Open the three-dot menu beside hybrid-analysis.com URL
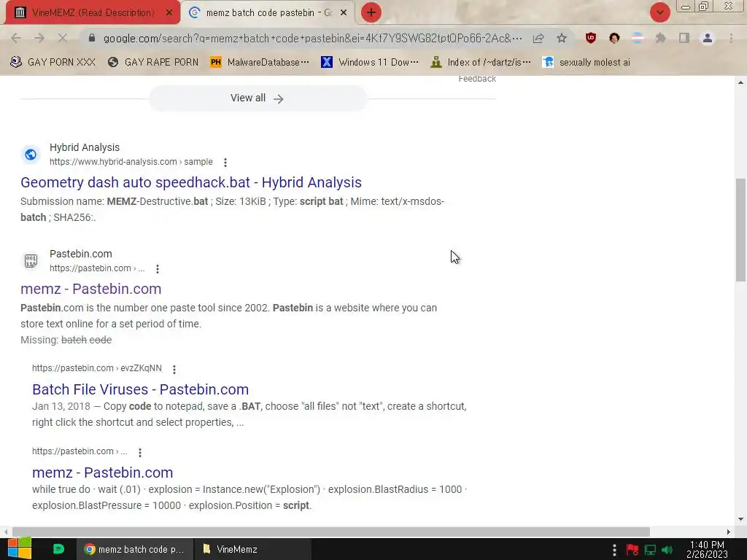The height and width of the screenshot is (560, 747). click(x=225, y=163)
